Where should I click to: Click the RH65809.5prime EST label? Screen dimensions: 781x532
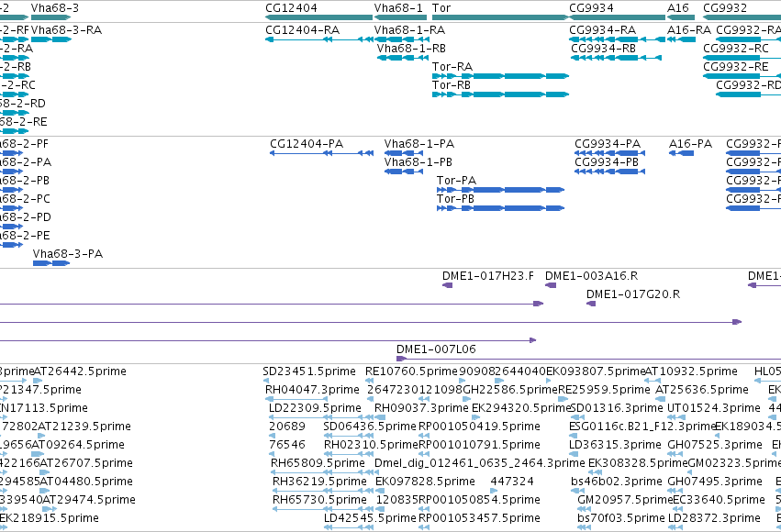[x=318, y=463]
